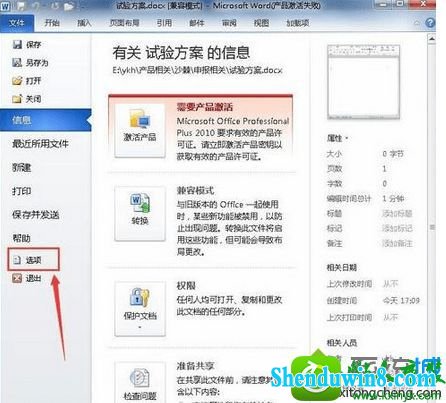Viewport: 446px width, 403px height.
Task: Click the 准备共享 heading
Action: pos(195,366)
